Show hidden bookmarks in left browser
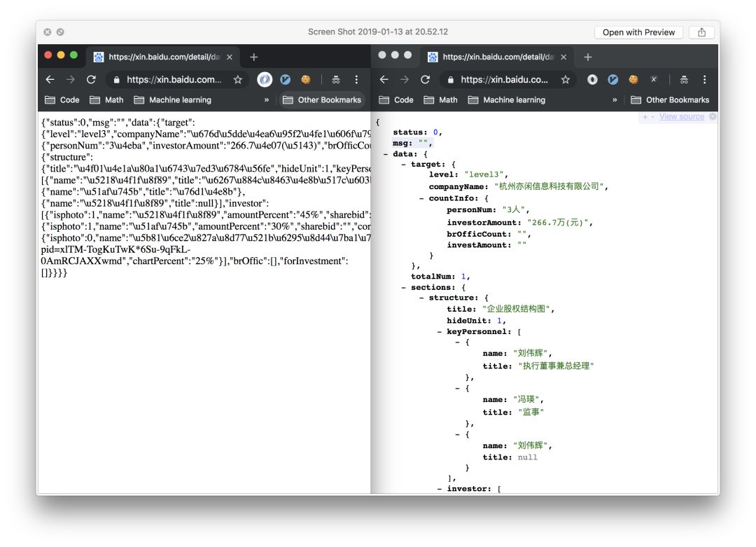The width and height of the screenshot is (756, 547). tap(267, 100)
